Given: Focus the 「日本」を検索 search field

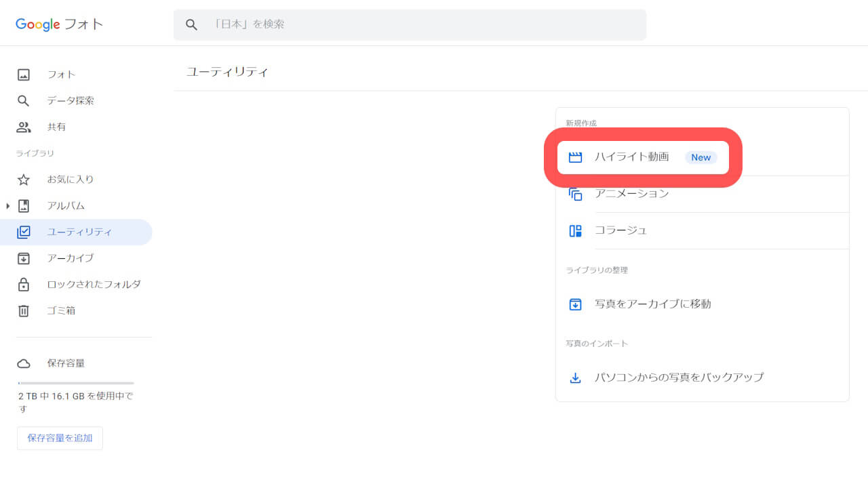Looking at the screenshot, I should click(x=410, y=24).
